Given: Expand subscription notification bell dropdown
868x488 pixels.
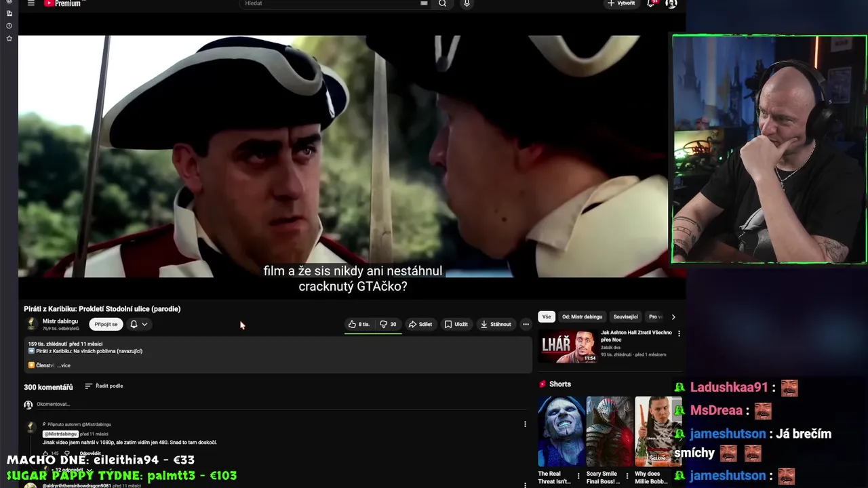Looking at the screenshot, I should [138, 324].
